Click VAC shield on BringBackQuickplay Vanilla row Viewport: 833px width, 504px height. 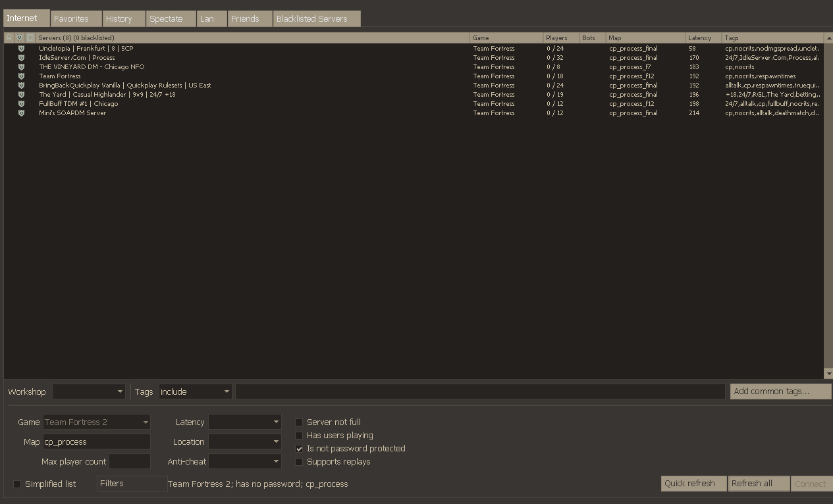pyautogui.click(x=21, y=86)
